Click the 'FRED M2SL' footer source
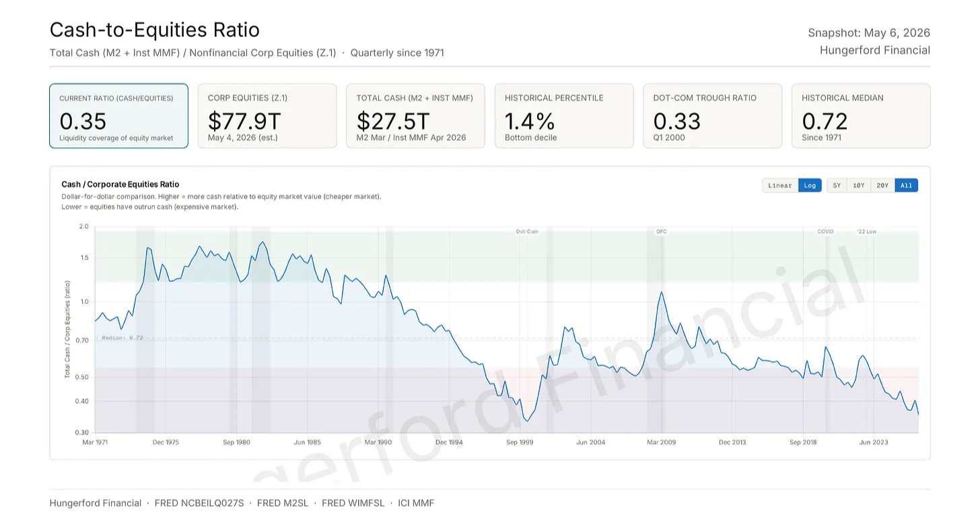Viewport: 980px width, 524px height. pos(283,503)
